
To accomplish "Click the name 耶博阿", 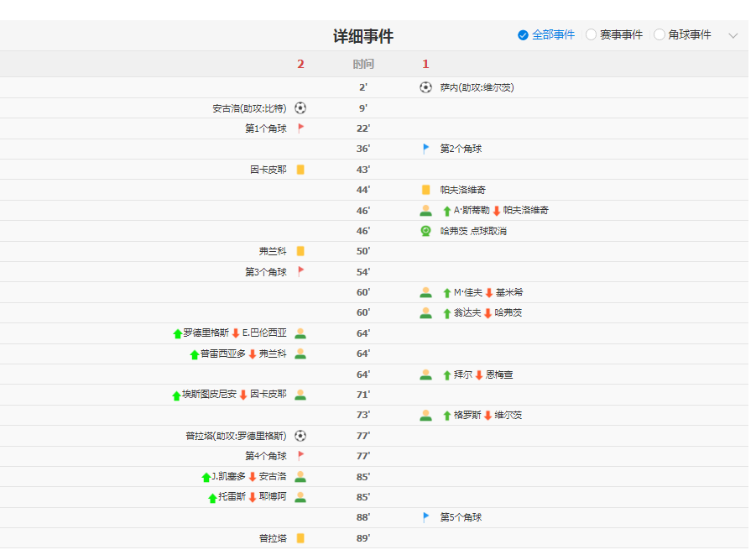I will (x=273, y=496).
